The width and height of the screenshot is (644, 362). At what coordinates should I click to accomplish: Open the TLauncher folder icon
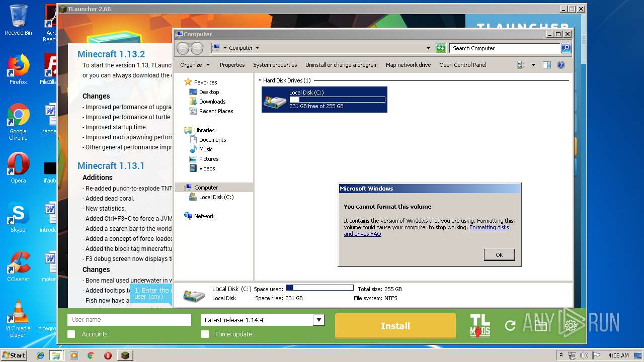tap(540, 326)
